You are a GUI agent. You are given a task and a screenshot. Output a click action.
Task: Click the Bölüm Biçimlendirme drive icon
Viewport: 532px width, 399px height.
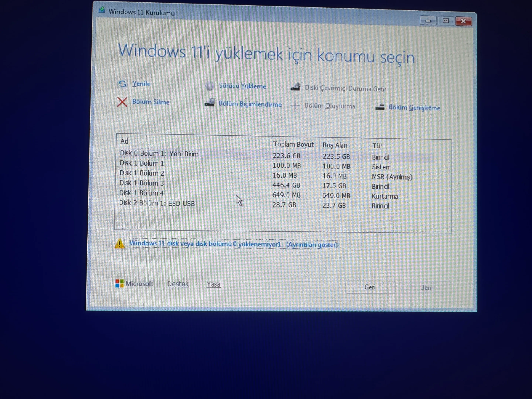(x=210, y=103)
